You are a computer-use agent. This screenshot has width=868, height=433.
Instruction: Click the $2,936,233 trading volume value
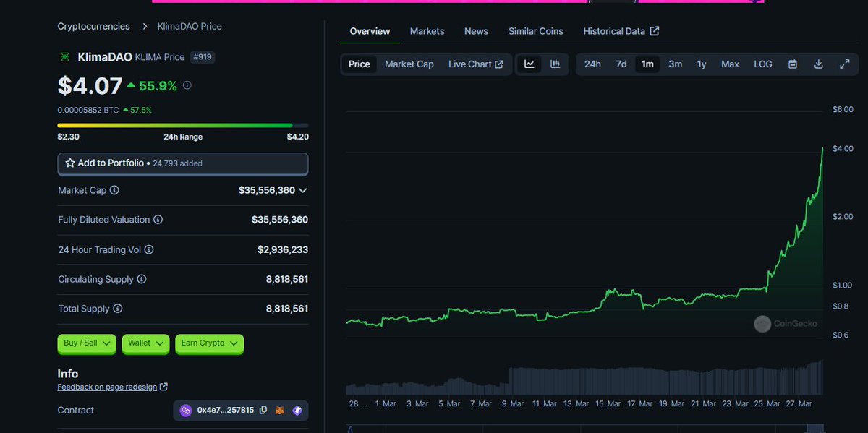point(283,249)
